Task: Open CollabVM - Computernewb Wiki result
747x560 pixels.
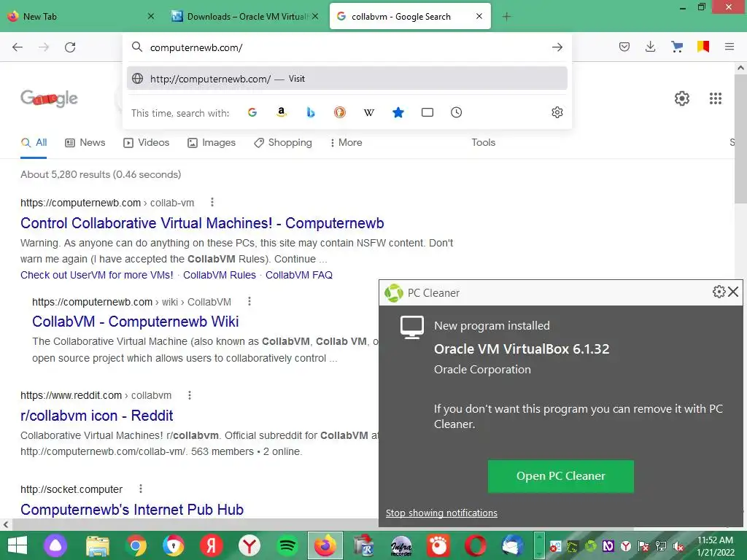Action: (135, 322)
